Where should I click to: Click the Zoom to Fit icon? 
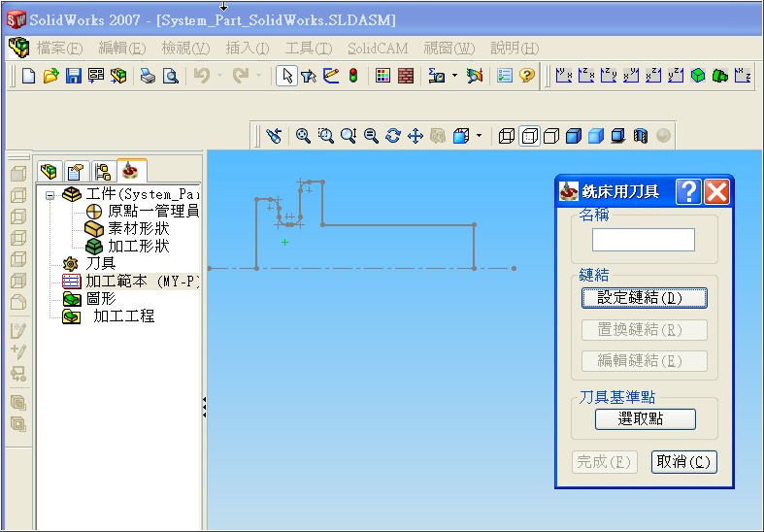click(303, 137)
